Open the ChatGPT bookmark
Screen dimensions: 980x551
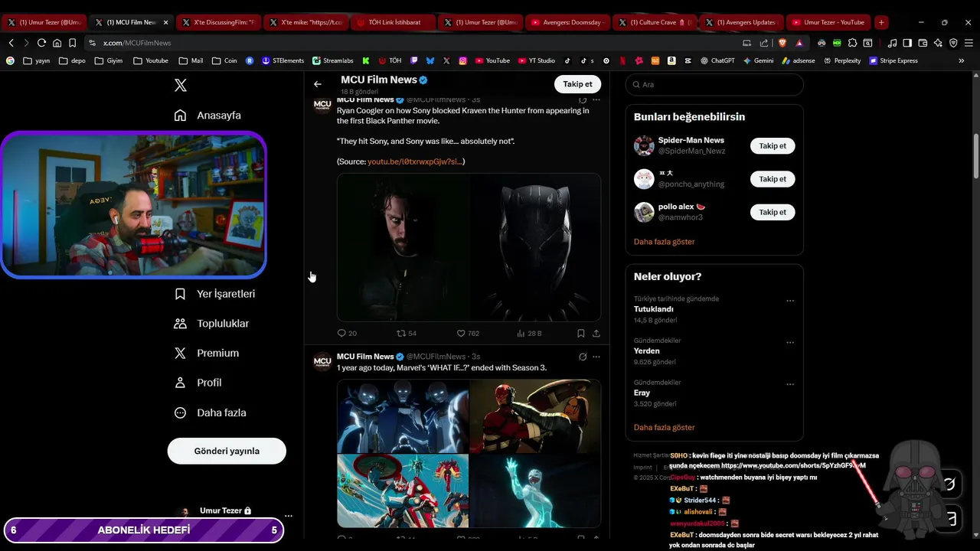click(717, 60)
